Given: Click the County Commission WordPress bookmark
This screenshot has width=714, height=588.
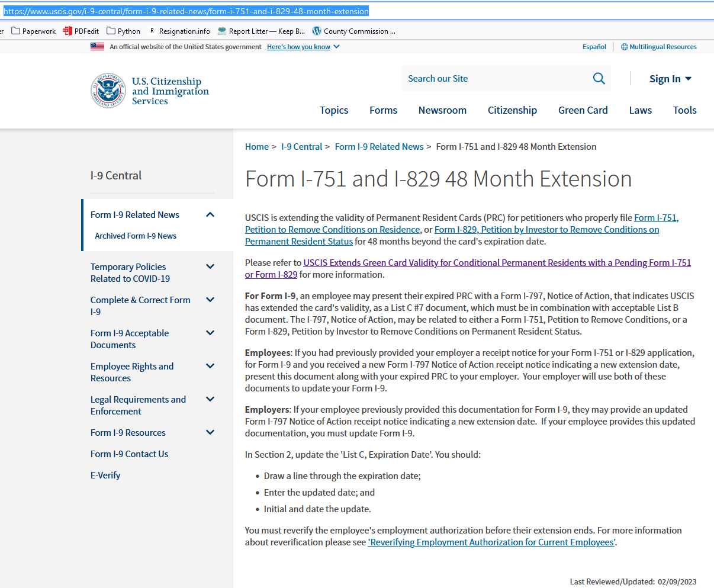Looking at the screenshot, I should coord(353,31).
